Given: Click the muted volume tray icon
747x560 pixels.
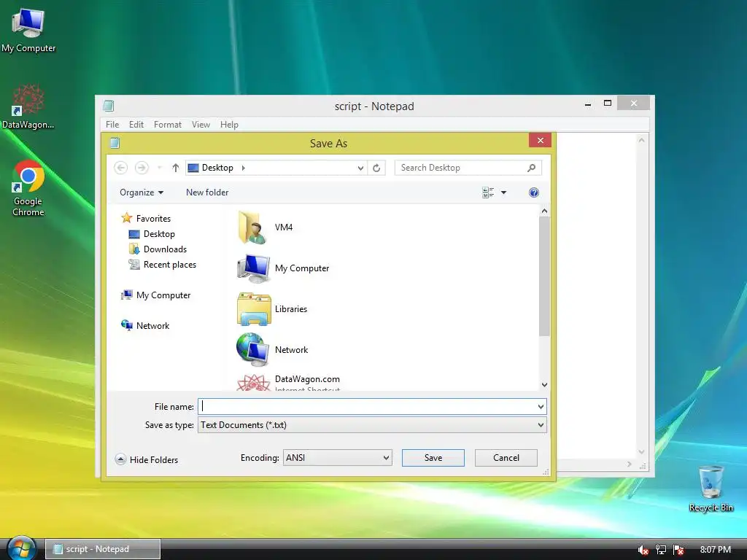Looking at the screenshot, I should click(x=643, y=550).
